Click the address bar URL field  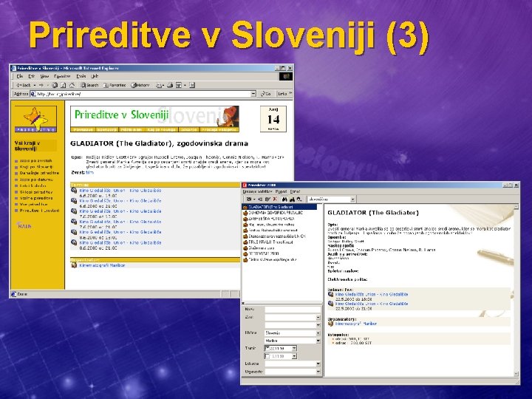pyautogui.click(x=143, y=94)
